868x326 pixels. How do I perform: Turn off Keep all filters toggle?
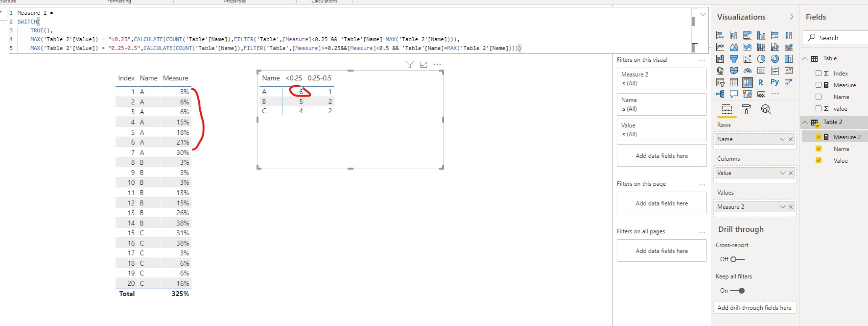coord(737,291)
